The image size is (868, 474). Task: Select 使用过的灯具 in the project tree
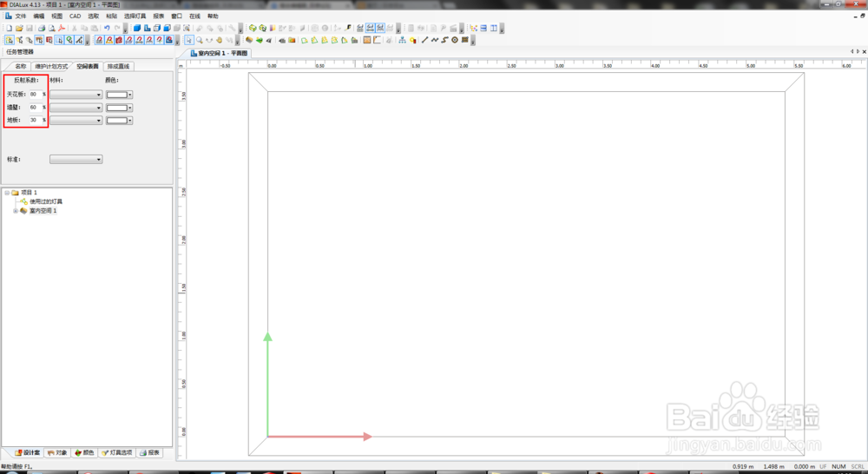46,201
